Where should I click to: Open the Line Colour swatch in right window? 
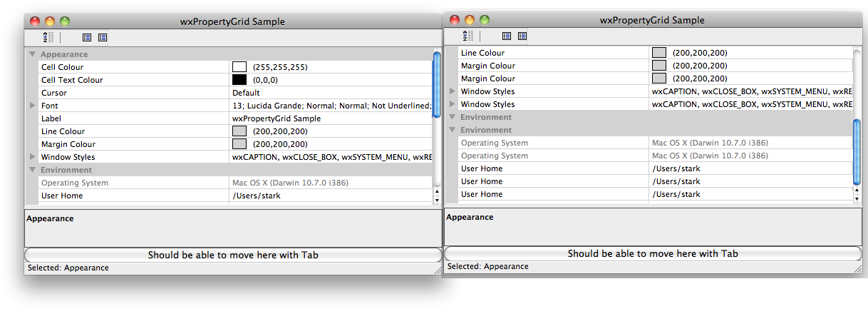[659, 53]
